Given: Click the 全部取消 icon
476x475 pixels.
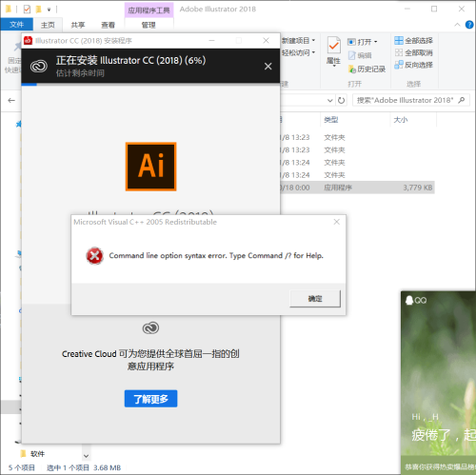Looking at the screenshot, I should coord(399,52).
